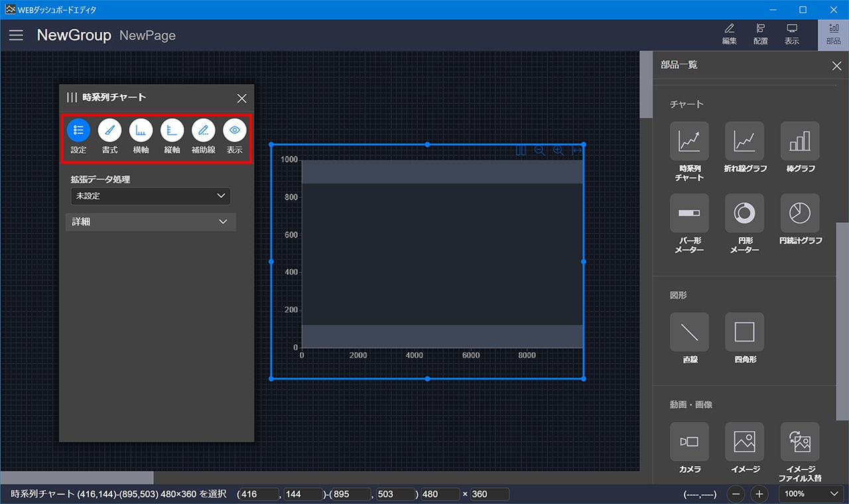Add a 折れ線グラフ line graph part
Image resolution: width=849 pixels, height=504 pixels.
(x=744, y=141)
